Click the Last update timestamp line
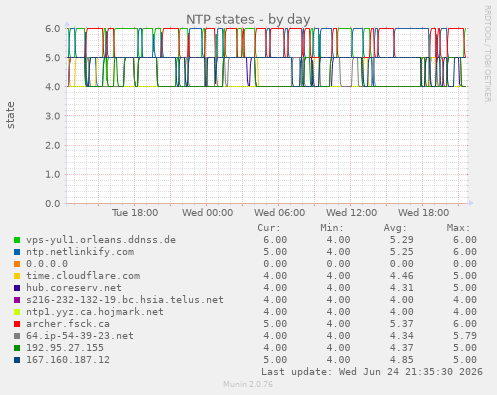497x395 pixels. click(372, 372)
